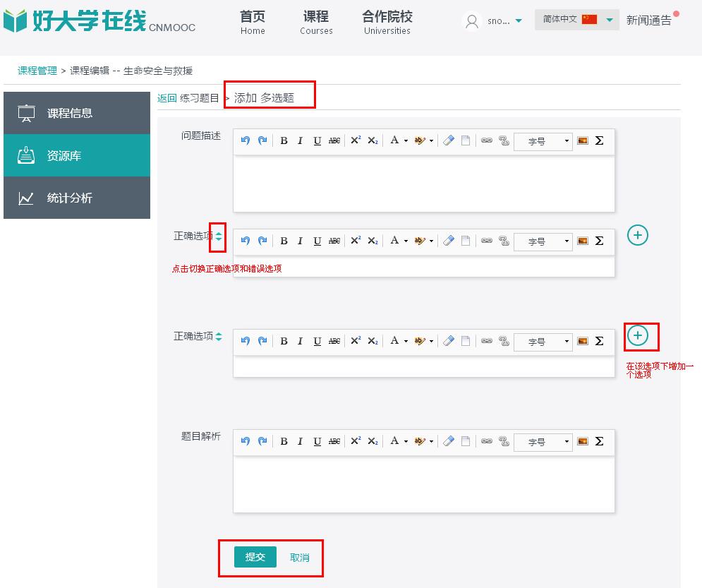Viewport: 702px width, 588px height.
Task: Go to the 课程 Courses navigation tab
Action: [316, 22]
